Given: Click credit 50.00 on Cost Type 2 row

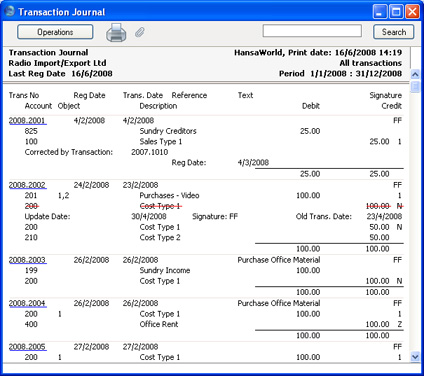Looking at the screenshot, I should pyautogui.click(x=379, y=238).
